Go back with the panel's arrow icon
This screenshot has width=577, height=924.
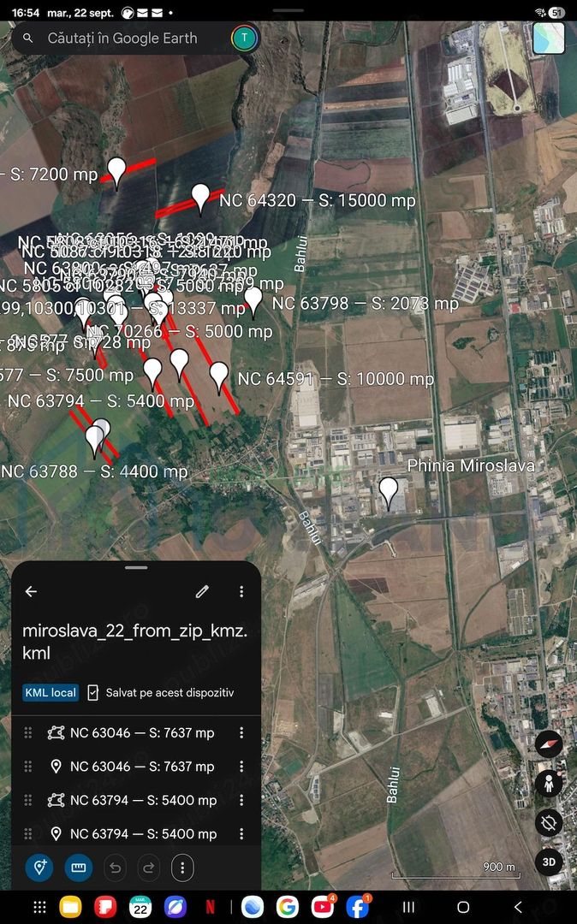31,591
